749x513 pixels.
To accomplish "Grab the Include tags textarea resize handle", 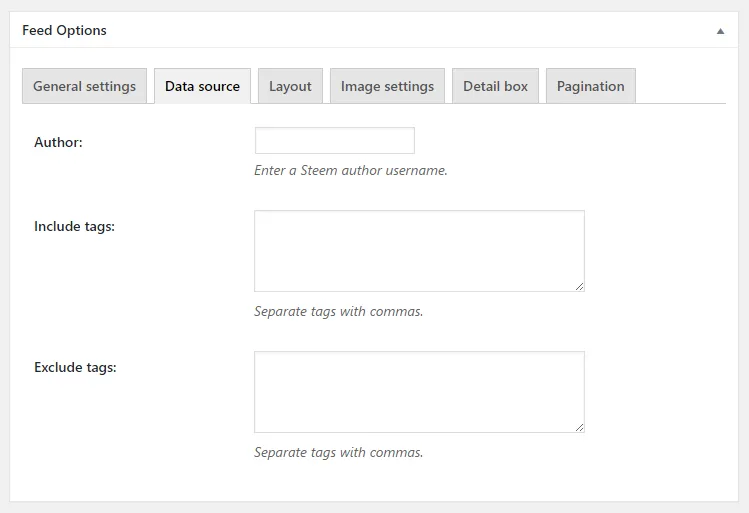I will 579,287.
